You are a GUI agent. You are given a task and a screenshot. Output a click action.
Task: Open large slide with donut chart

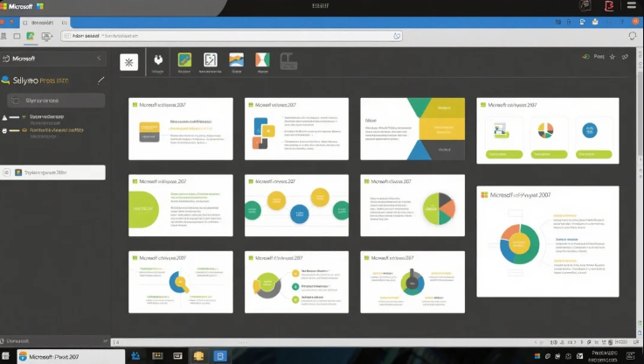(x=548, y=241)
